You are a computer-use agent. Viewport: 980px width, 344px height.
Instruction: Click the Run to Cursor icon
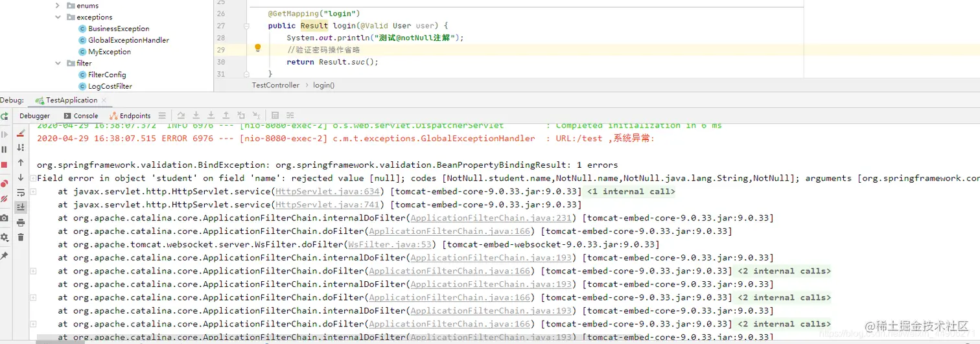tap(257, 116)
